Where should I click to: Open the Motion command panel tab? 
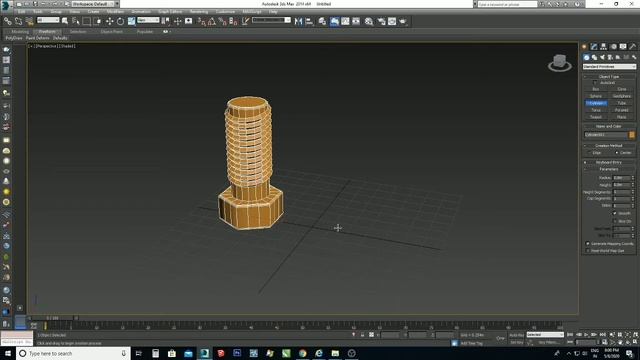613,47
